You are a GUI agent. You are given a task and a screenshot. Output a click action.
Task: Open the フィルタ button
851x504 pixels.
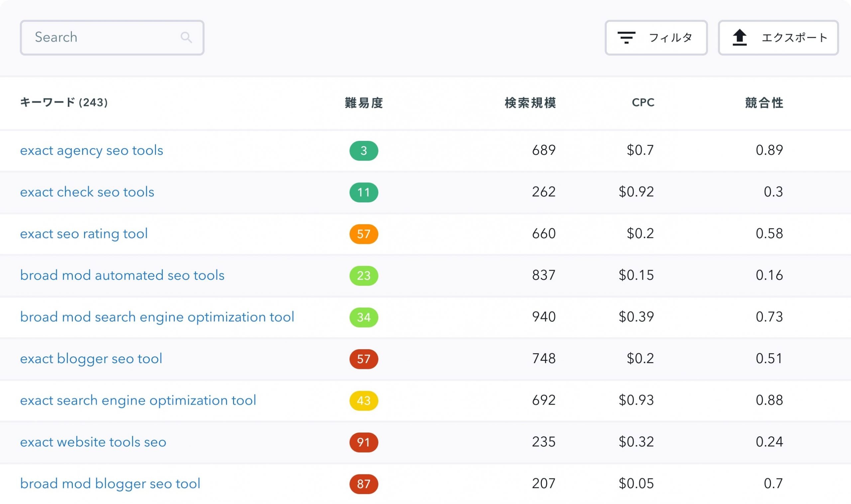[656, 38]
